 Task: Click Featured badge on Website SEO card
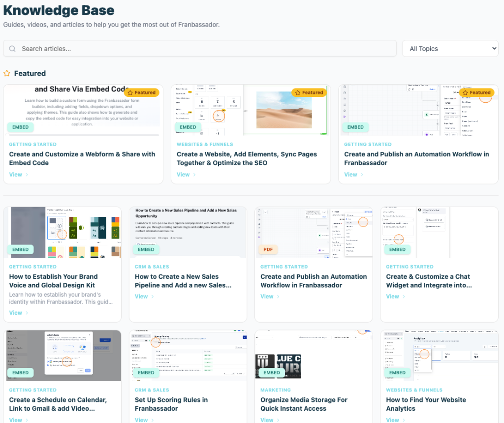(309, 92)
